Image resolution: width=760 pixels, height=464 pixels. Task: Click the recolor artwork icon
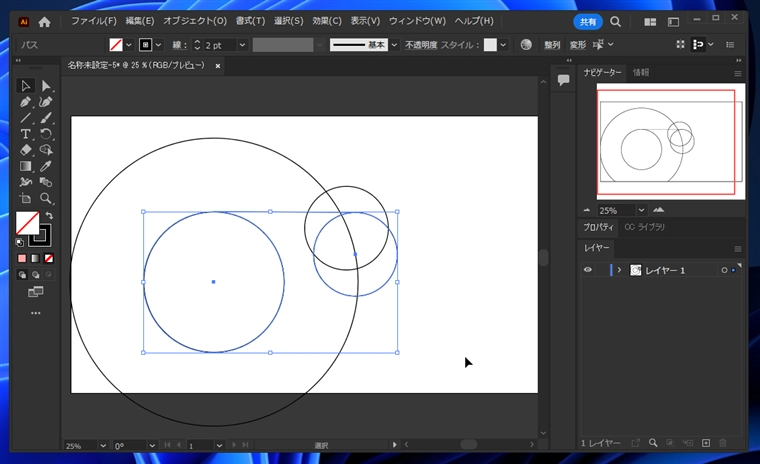pyautogui.click(x=526, y=45)
